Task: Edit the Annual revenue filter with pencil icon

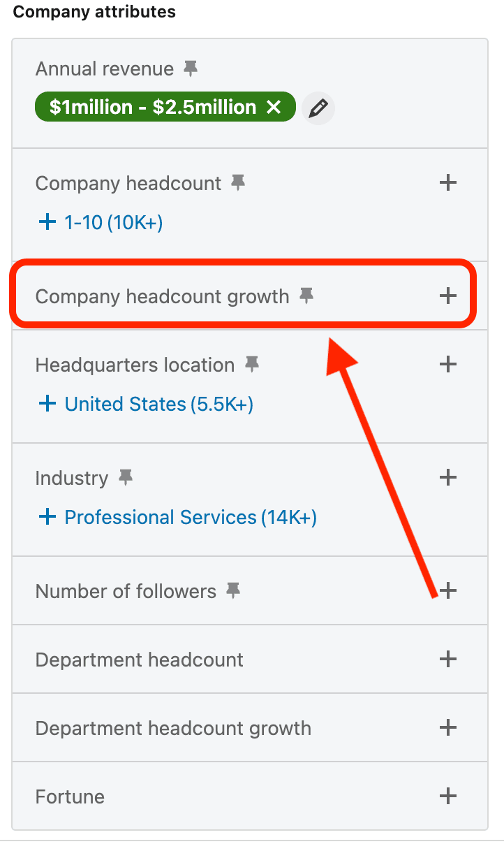Action: click(x=318, y=108)
